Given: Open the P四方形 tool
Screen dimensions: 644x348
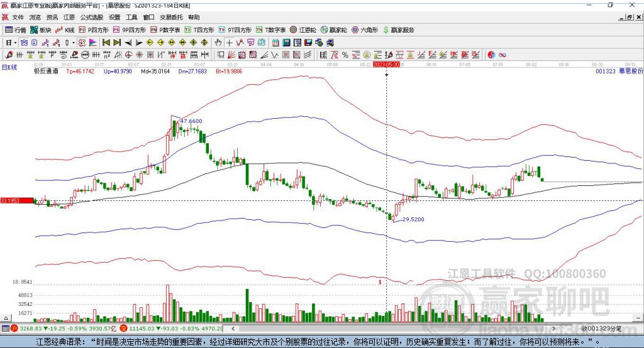Looking at the screenshot, I should pos(94,30).
